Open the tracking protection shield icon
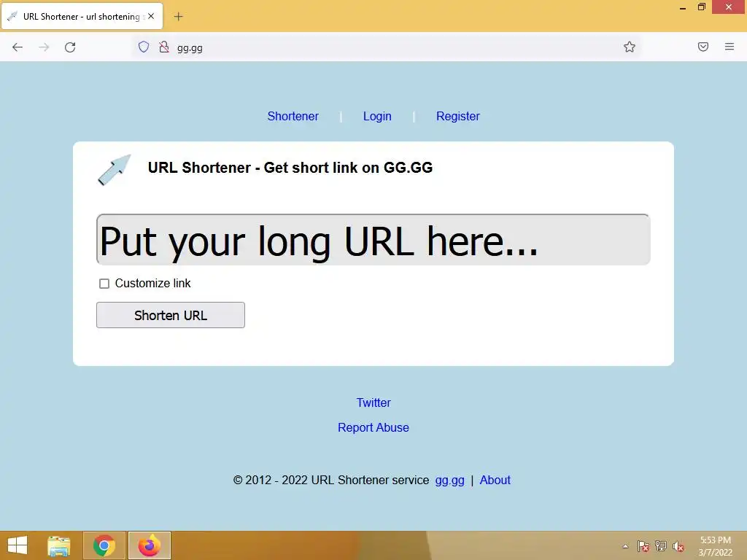747x560 pixels. pos(144,47)
